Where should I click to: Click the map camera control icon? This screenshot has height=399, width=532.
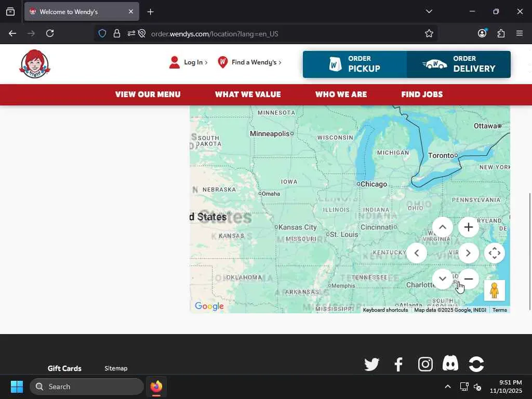pos(495,253)
